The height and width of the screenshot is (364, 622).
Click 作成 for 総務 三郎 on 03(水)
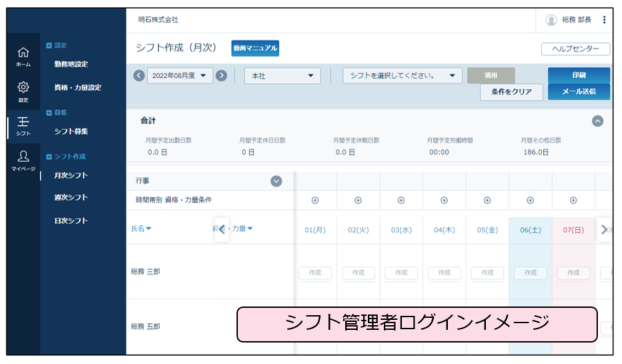[401, 273]
